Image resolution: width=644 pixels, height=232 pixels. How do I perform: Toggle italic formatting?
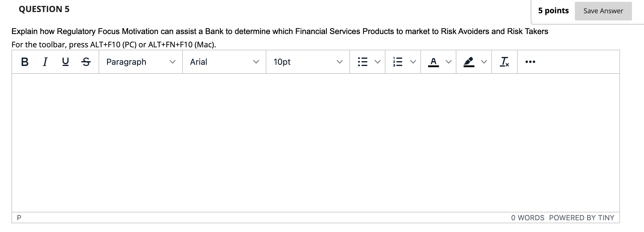45,62
